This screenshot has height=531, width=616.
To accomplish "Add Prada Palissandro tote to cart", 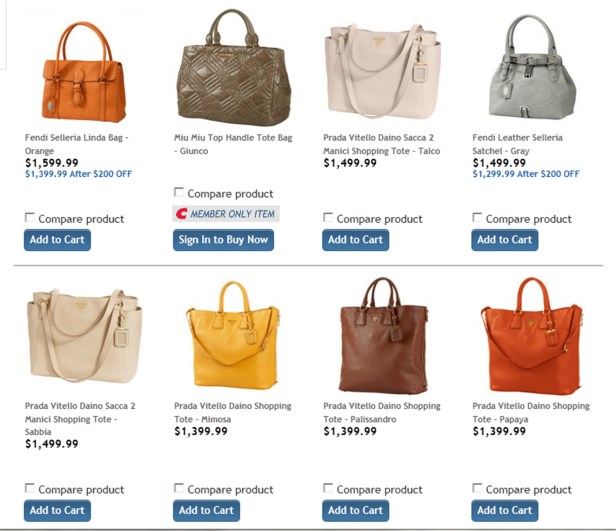I will coord(356,511).
